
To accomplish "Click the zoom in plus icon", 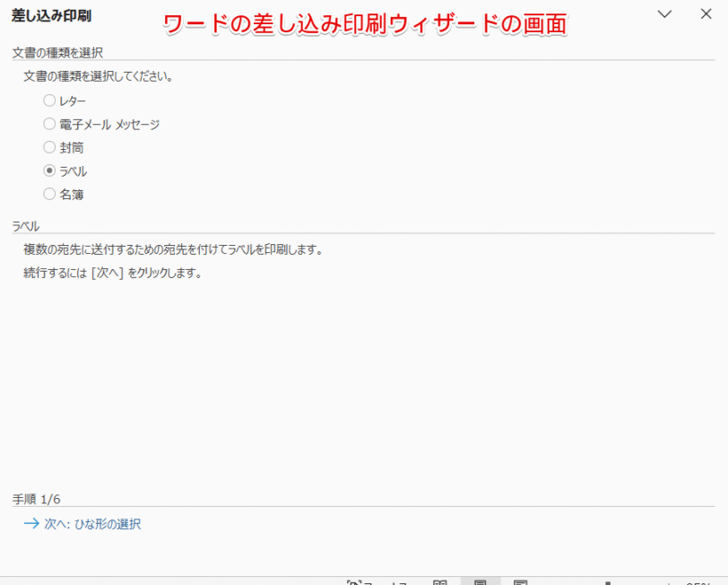I will pyautogui.click(x=667, y=581).
